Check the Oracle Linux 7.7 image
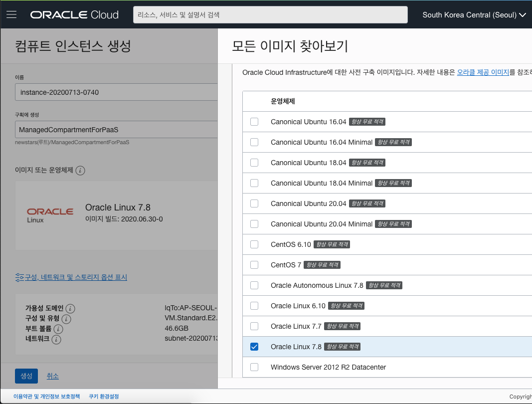The height and width of the screenshot is (404, 532). click(x=254, y=326)
